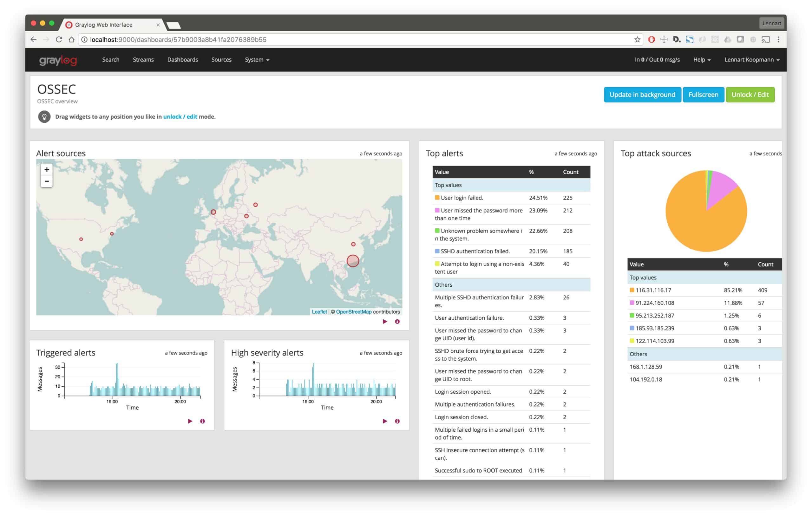The image size is (812, 516).
Task: Click the Count header in Top alerts table
Action: pyautogui.click(x=571, y=172)
